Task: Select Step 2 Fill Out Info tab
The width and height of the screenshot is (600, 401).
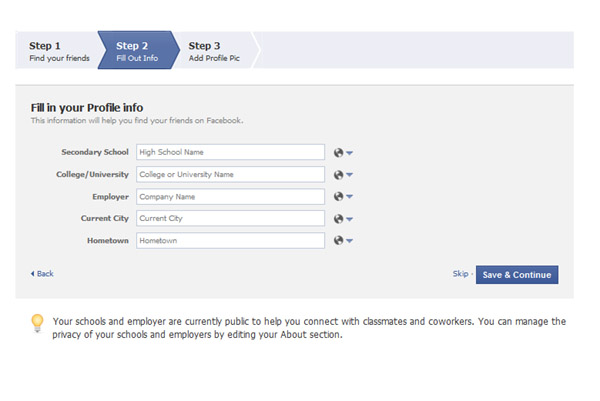Action: click(x=138, y=50)
